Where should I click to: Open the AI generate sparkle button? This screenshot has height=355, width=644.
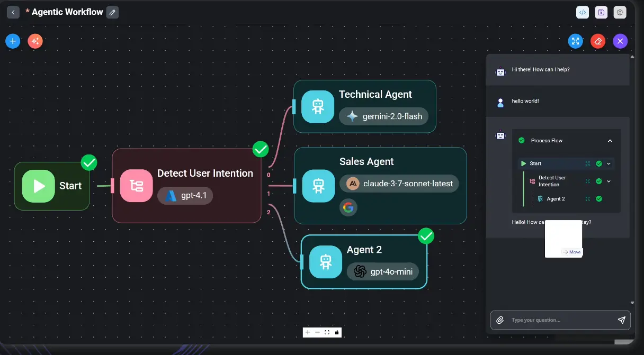point(35,41)
